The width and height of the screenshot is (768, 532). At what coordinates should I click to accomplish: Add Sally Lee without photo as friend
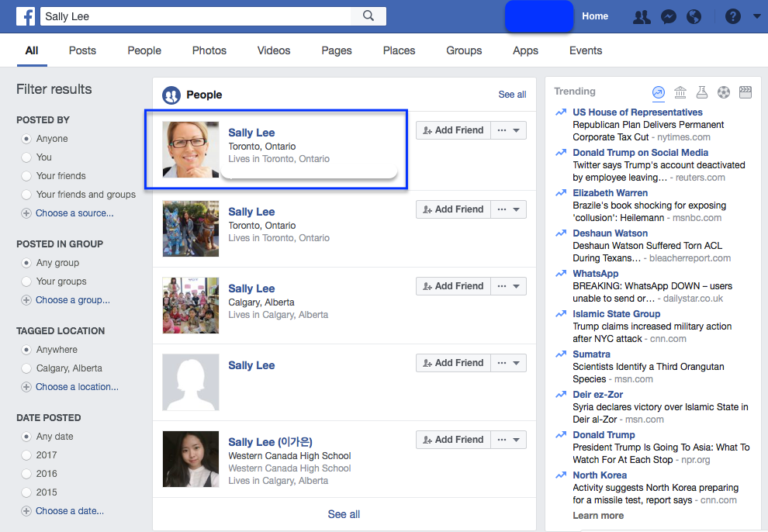point(453,363)
